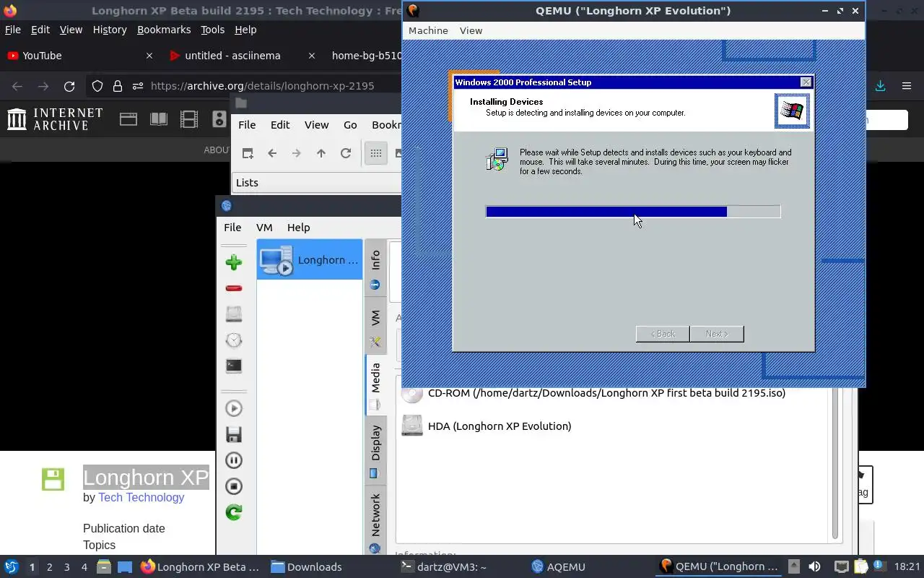Screen dimensions: 924x578
Task: Click the device detection icon in Setup
Action: (x=497, y=159)
